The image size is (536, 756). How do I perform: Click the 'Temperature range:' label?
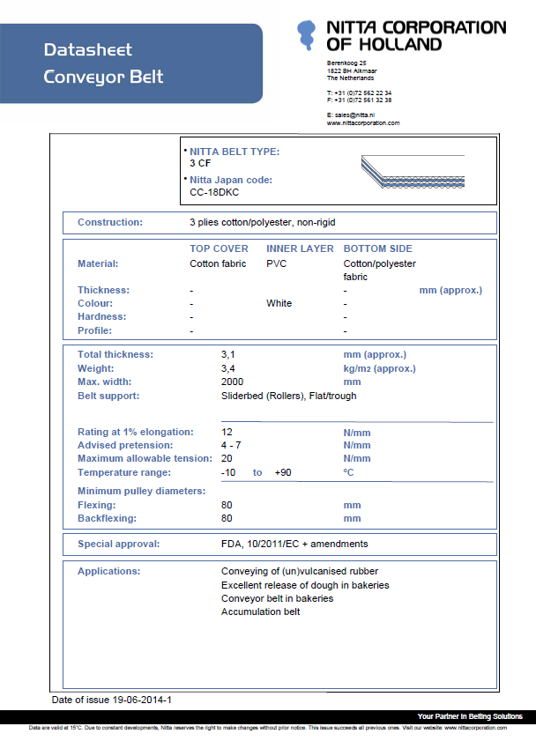tap(124, 472)
